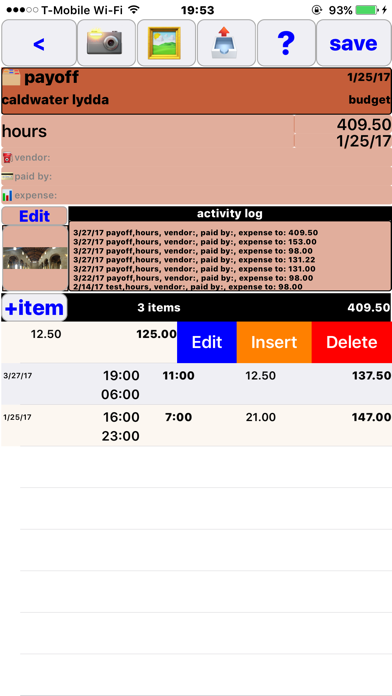Viewport: 392px width, 696px height.
Task: Tap the 3 items count label
Action: [159, 308]
